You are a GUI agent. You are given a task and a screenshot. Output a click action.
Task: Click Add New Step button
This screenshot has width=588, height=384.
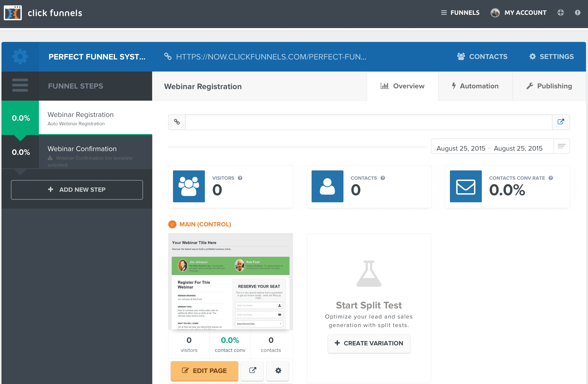point(77,190)
